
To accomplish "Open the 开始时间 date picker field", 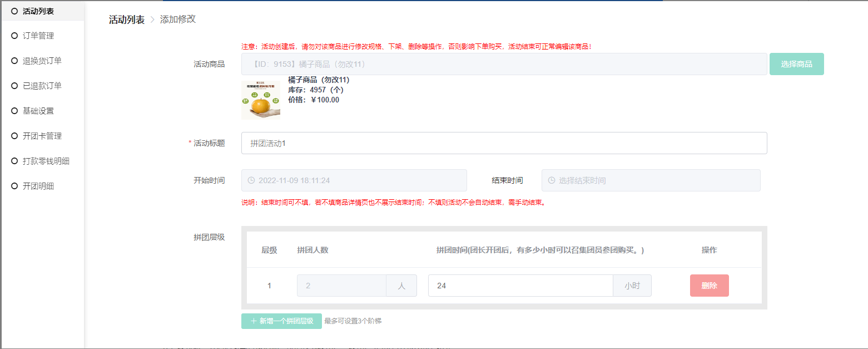I will (354, 180).
